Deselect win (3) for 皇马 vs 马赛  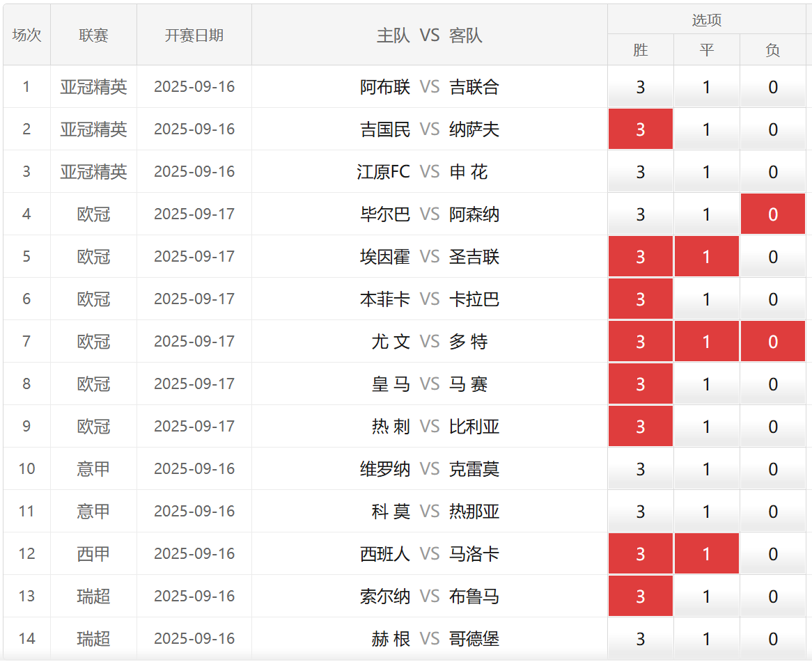point(641,384)
